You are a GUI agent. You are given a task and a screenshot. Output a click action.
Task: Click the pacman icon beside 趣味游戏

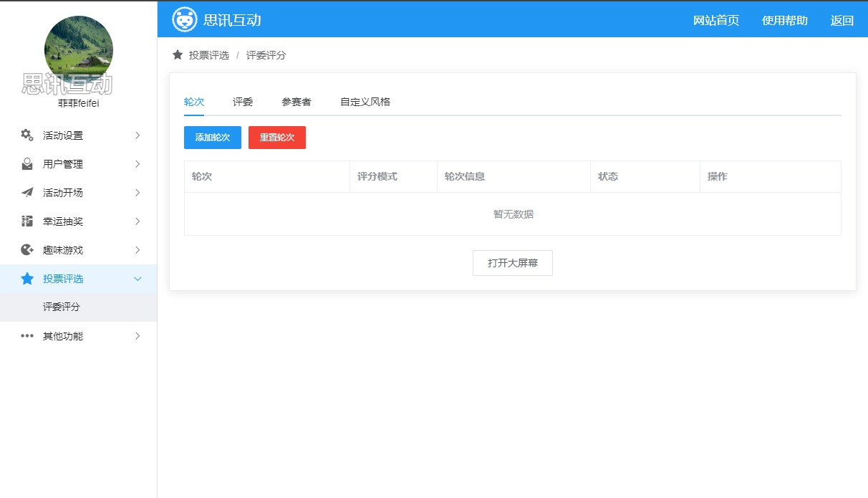[27, 250]
